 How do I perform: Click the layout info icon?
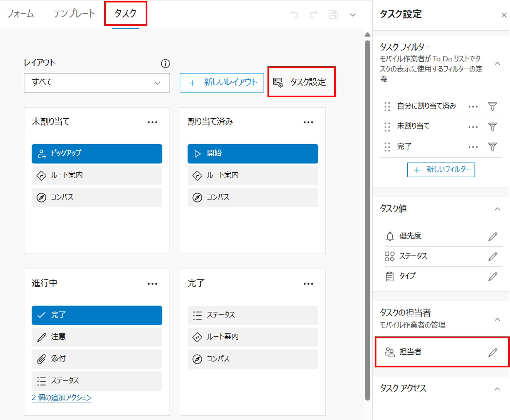[x=165, y=64]
